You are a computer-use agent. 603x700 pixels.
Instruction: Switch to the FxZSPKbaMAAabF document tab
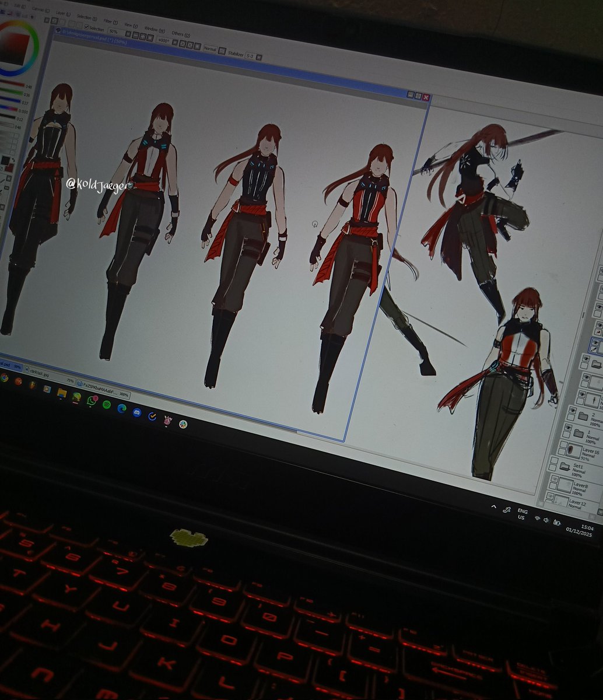click(x=104, y=389)
